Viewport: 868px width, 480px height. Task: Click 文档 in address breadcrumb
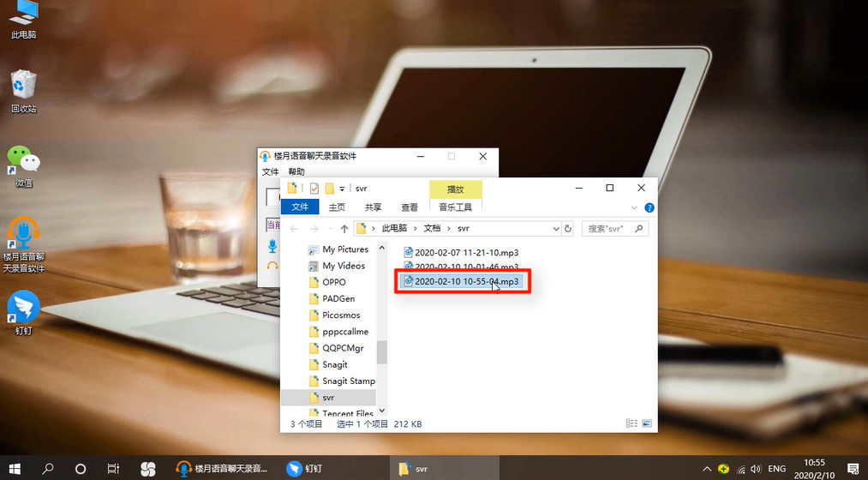433,228
